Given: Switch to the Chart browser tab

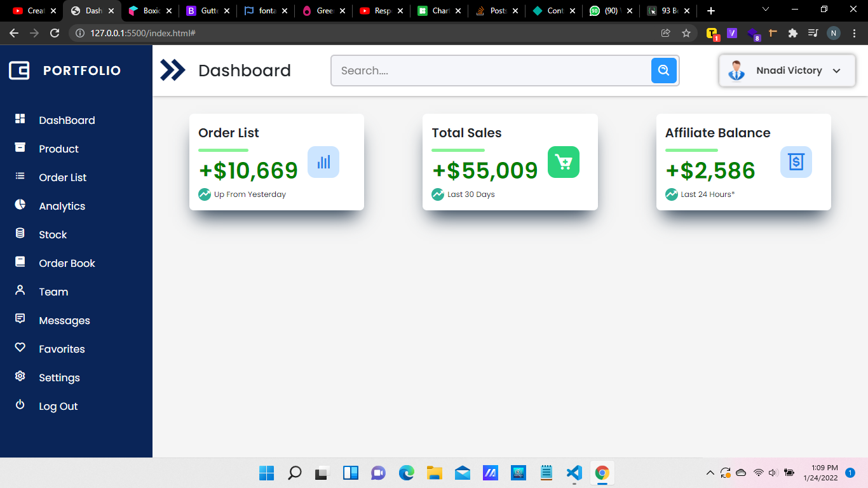Looking at the screenshot, I should tap(439, 11).
